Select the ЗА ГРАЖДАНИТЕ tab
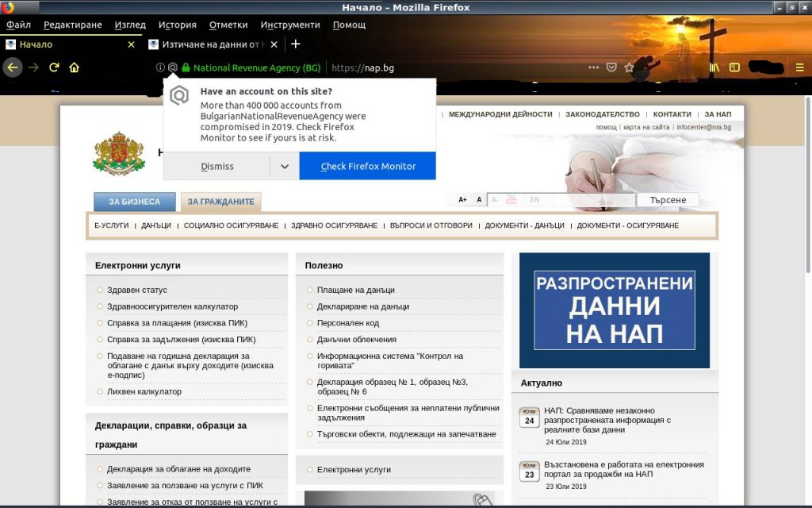 point(221,202)
